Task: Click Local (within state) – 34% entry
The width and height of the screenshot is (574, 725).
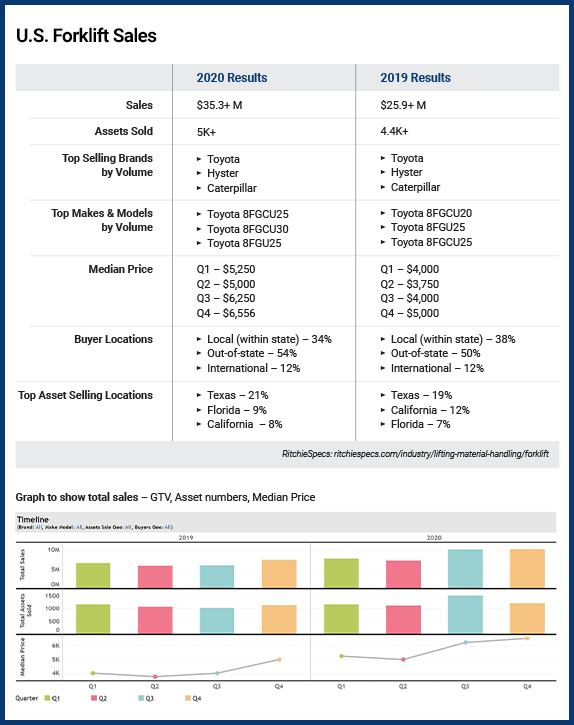Action: (269, 339)
